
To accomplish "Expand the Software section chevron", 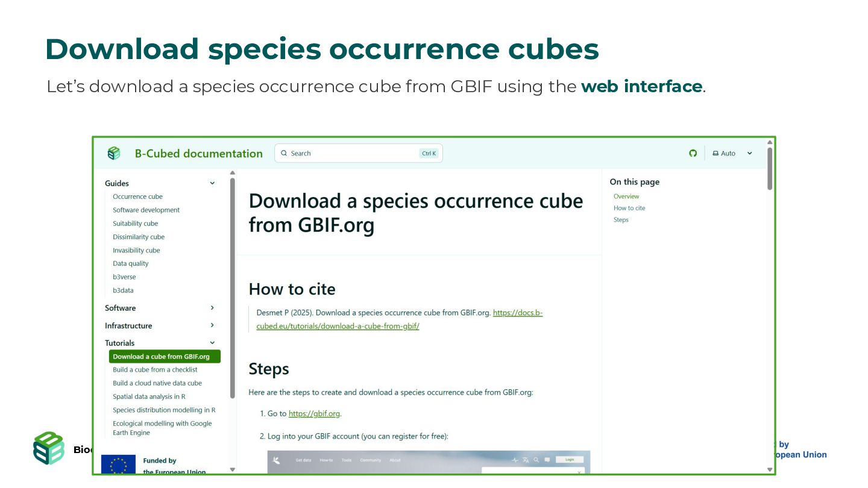I will tap(212, 308).
